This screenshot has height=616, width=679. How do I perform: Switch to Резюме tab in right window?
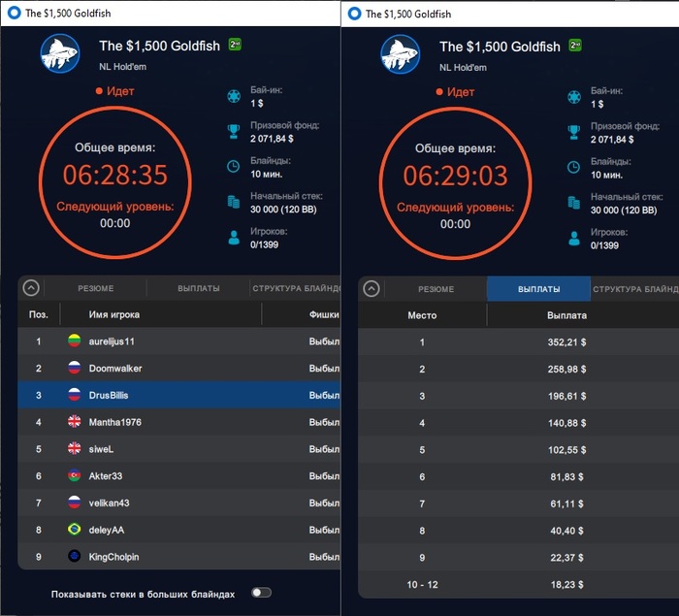[436, 289]
